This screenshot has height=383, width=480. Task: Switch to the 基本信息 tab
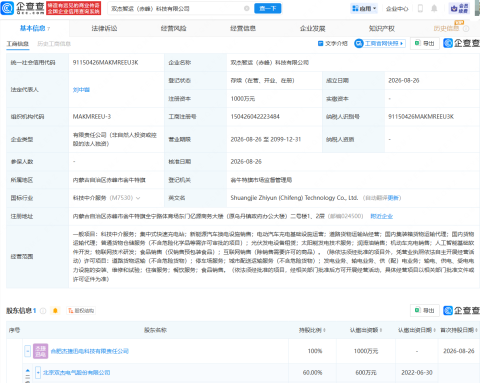(35, 28)
